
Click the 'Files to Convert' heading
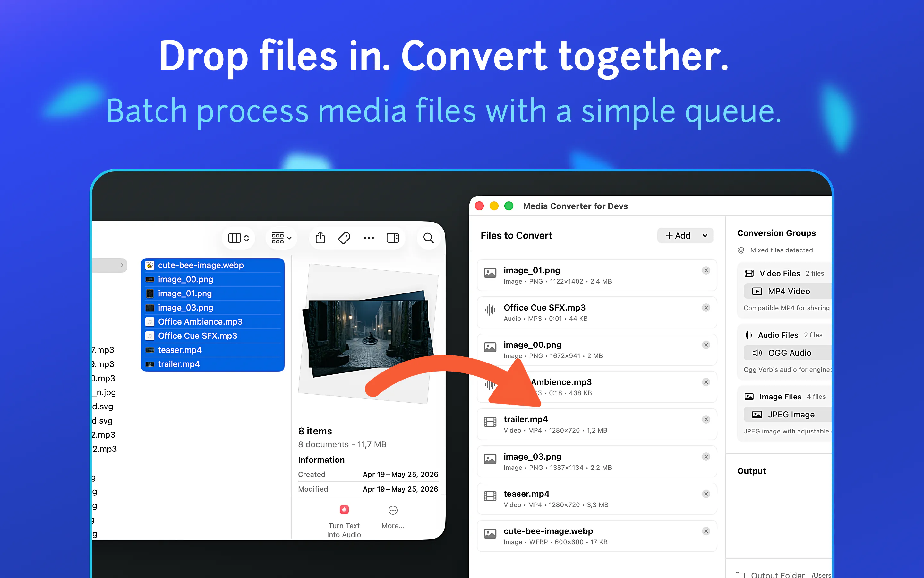[x=516, y=235]
